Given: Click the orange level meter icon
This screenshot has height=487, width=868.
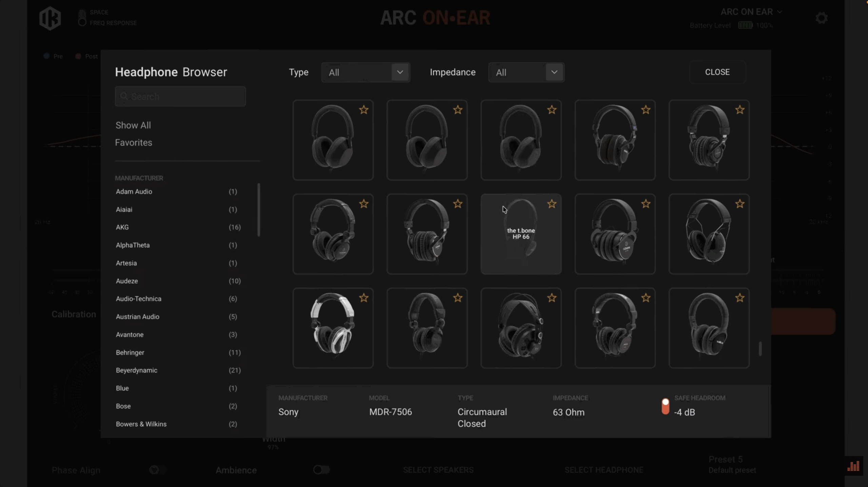Looking at the screenshot, I should (853, 466).
